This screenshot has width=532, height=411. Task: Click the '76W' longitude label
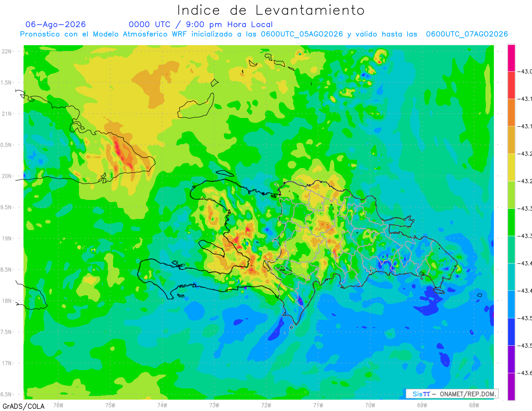click(x=58, y=405)
